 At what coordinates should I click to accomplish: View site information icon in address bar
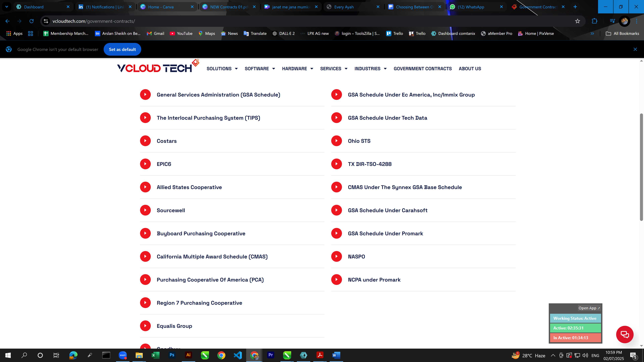tap(46, 21)
